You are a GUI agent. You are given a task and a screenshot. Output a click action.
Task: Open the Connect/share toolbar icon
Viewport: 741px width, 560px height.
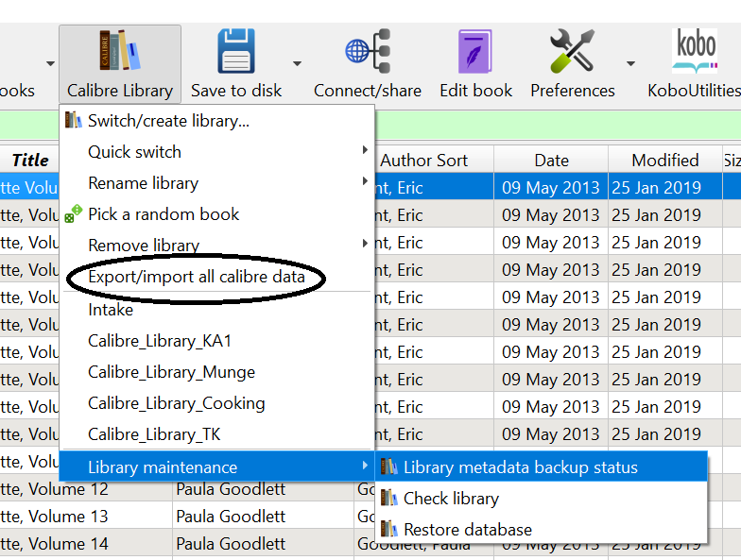click(368, 51)
